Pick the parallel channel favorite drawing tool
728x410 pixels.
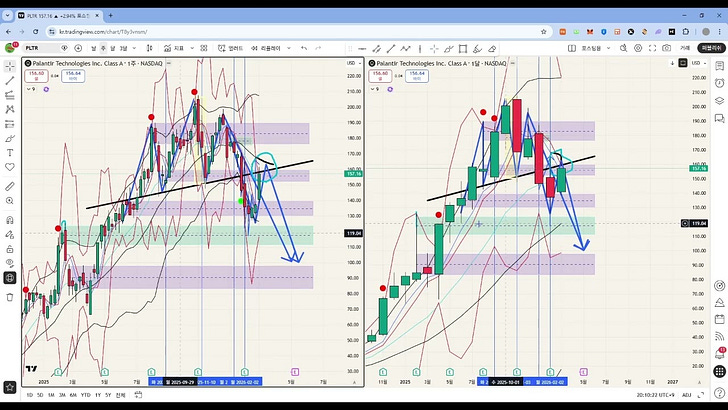[377, 48]
